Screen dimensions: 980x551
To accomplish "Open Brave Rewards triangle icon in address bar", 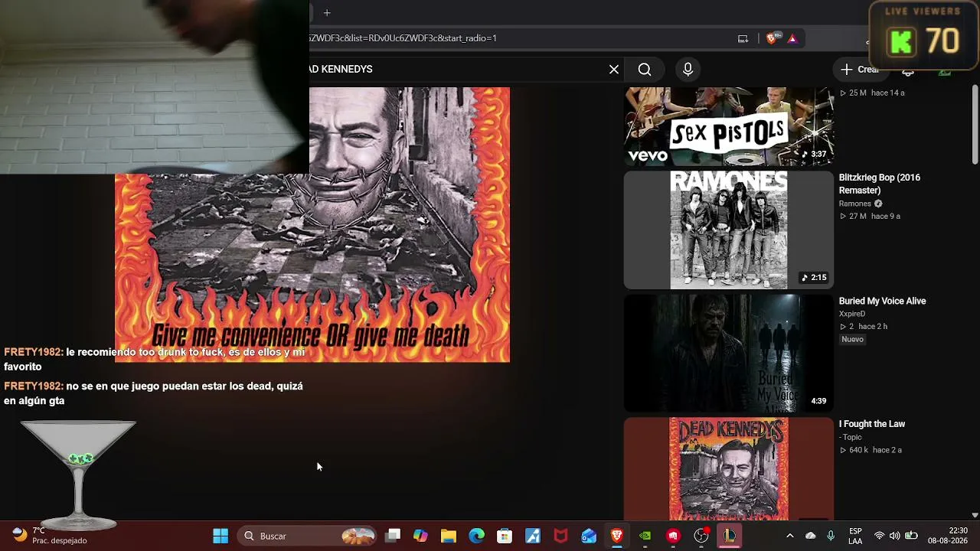I will (792, 38).
